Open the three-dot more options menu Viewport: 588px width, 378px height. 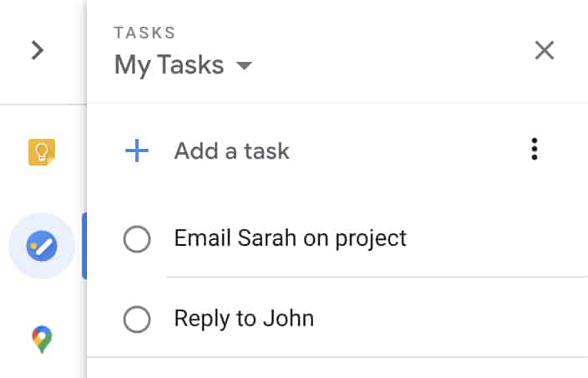point(535,150)
